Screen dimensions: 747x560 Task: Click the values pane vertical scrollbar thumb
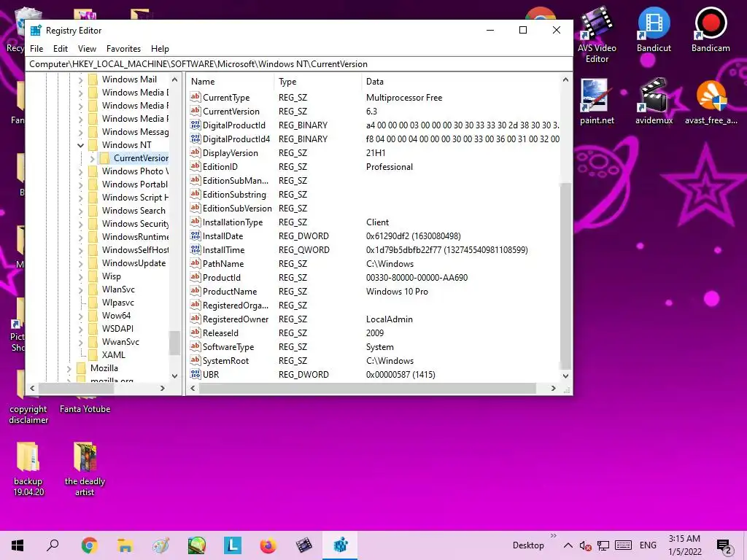565,275
